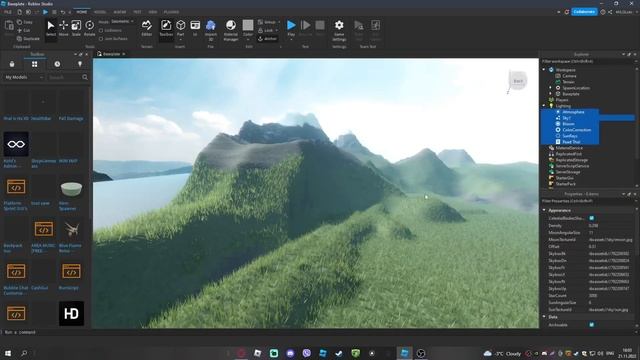Switch to the AVATAR ribbon tab
The height and width of the screenshot is (360, 640).
tap(120, 12)
